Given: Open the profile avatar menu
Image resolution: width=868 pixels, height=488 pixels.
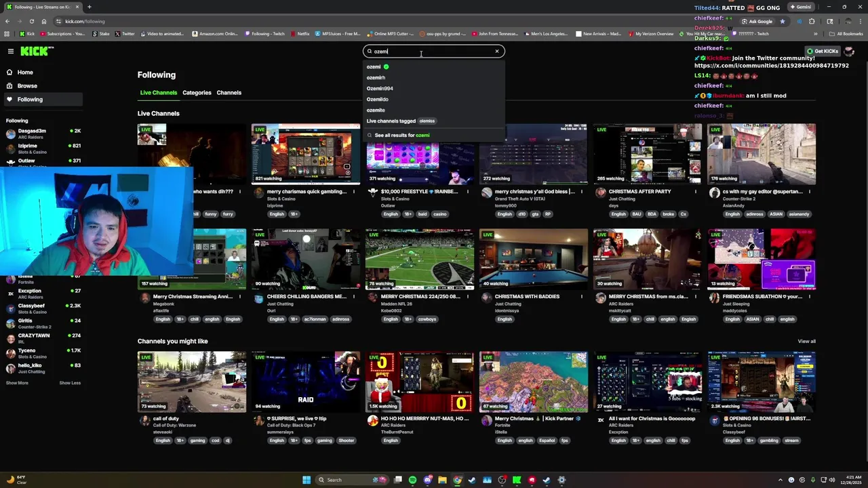Looking at the screenshot, I should (849, 52).
